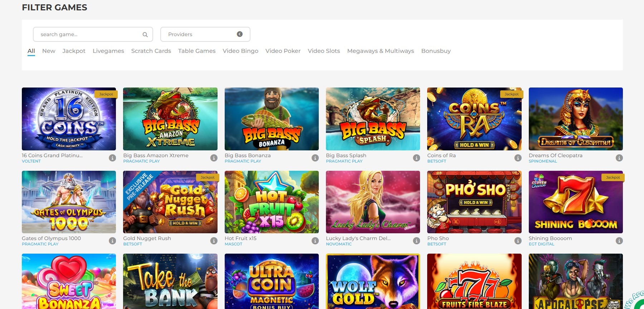Launch Pho Sho game thumbnail
The width and height of the screenshot is (644, 309).
474,202
